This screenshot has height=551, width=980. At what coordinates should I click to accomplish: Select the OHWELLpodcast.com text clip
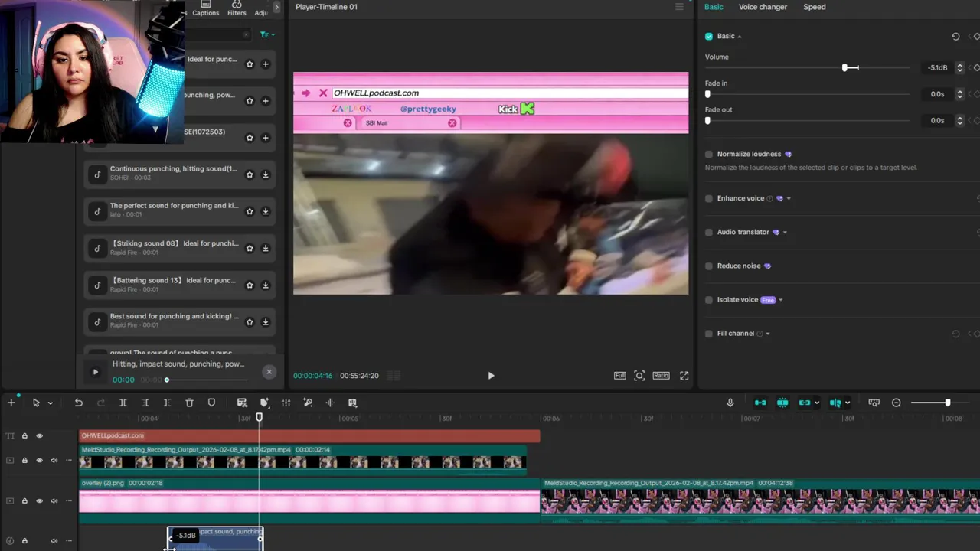[309, 436]
